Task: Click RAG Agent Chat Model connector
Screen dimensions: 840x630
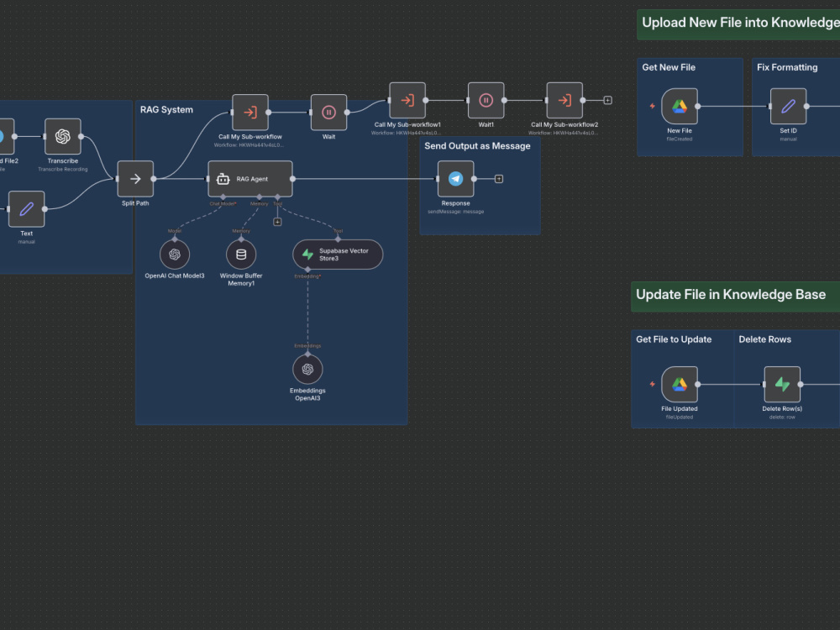Action: 223,197
